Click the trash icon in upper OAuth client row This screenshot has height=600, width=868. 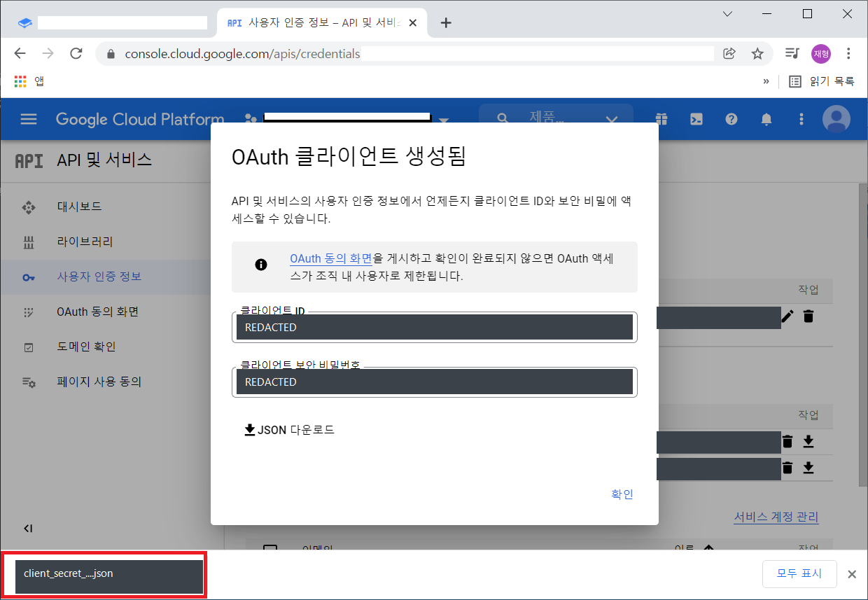coord(787,441)
